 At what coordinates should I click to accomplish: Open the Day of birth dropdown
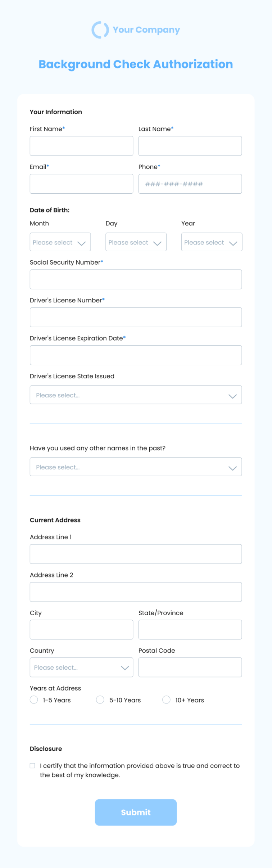click(136, 242)
